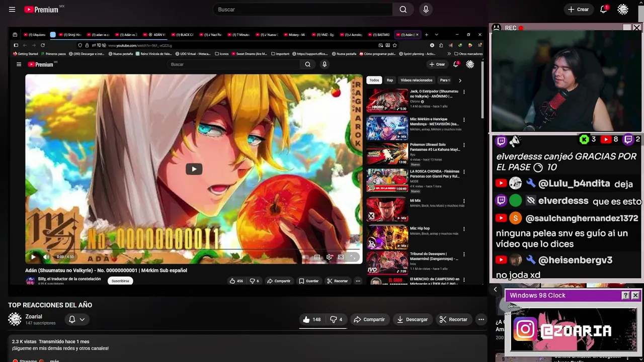
Task: Open Recortar clip button next to Descargar
Action: [x=453, y=319]
